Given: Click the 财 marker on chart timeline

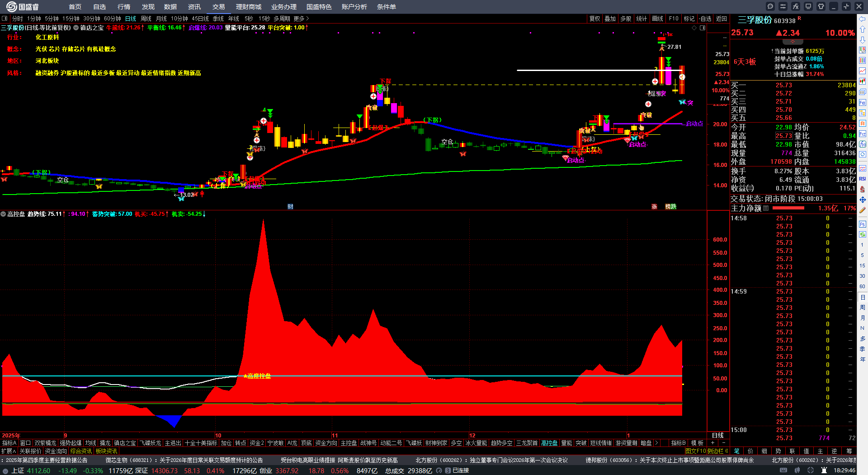Looking at the screenshot, I should [x=290, y=207].
